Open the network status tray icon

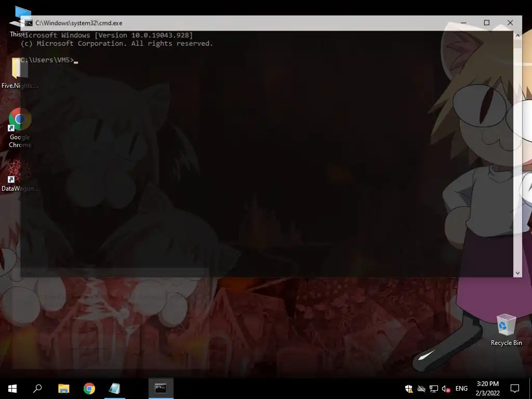[434, 389]
